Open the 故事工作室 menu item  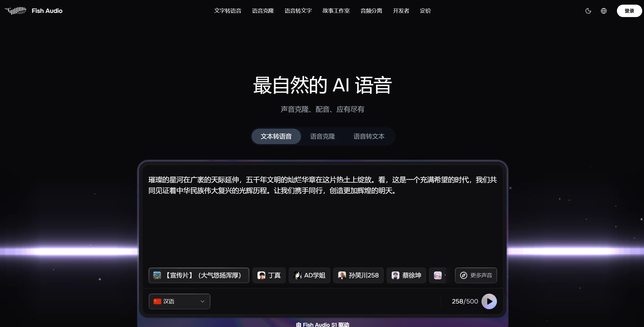click(336, 11)
